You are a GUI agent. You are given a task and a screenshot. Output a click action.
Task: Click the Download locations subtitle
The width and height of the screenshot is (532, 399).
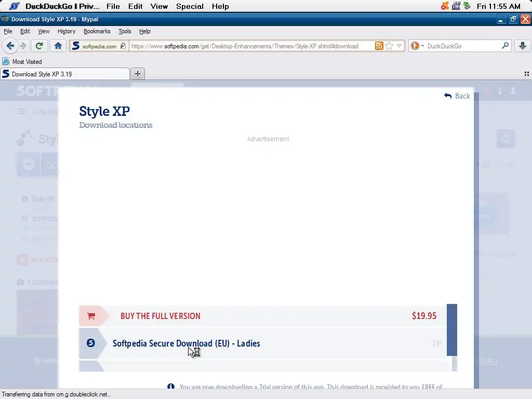click(x=116, y=125)
